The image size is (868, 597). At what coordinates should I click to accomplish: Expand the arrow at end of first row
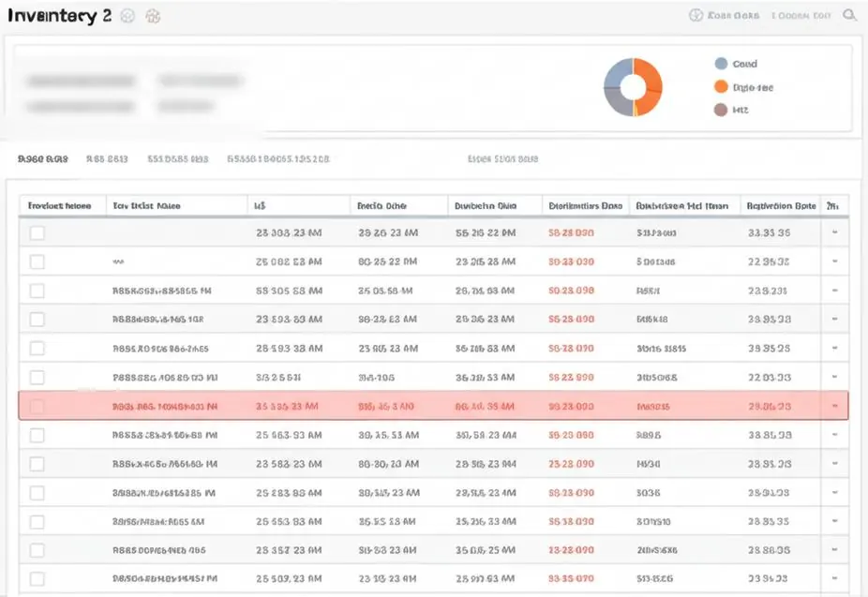pos(835,232)
